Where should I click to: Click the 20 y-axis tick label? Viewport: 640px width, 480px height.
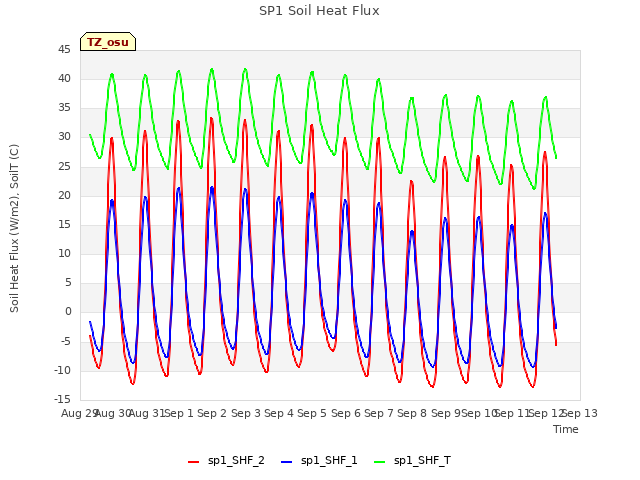(x=64, y=195)
